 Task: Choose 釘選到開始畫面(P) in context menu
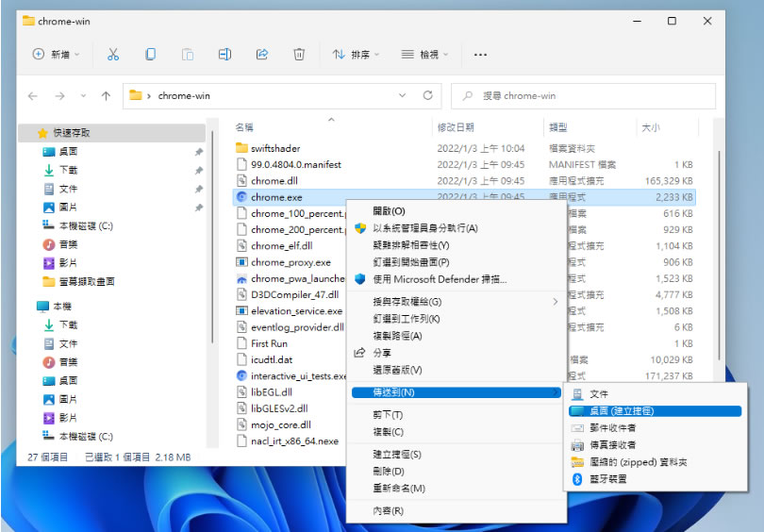click(x=457, y=262)
